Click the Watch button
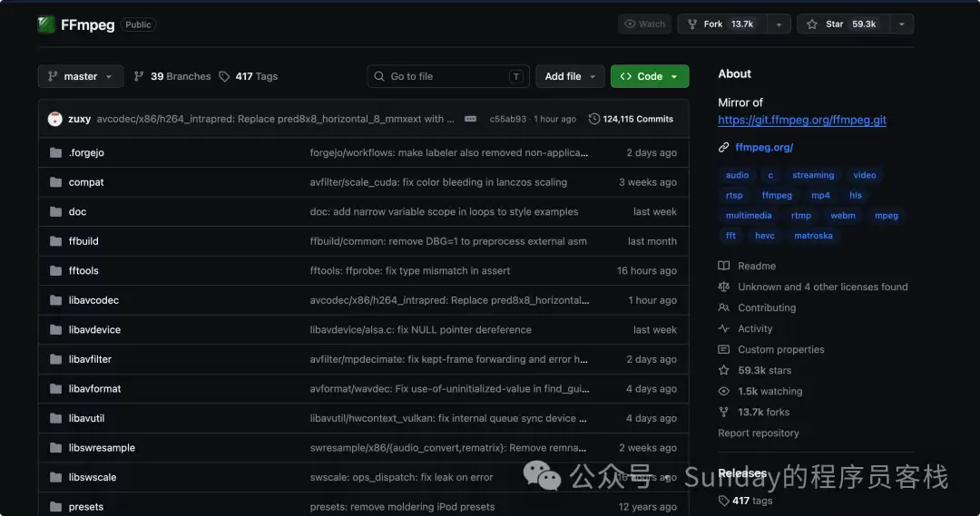 644,24
